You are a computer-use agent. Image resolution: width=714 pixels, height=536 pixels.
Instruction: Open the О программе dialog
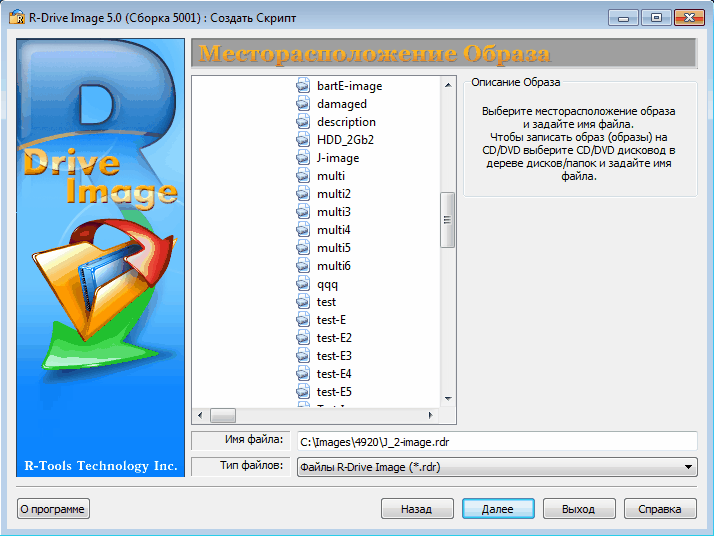[53, 509]
